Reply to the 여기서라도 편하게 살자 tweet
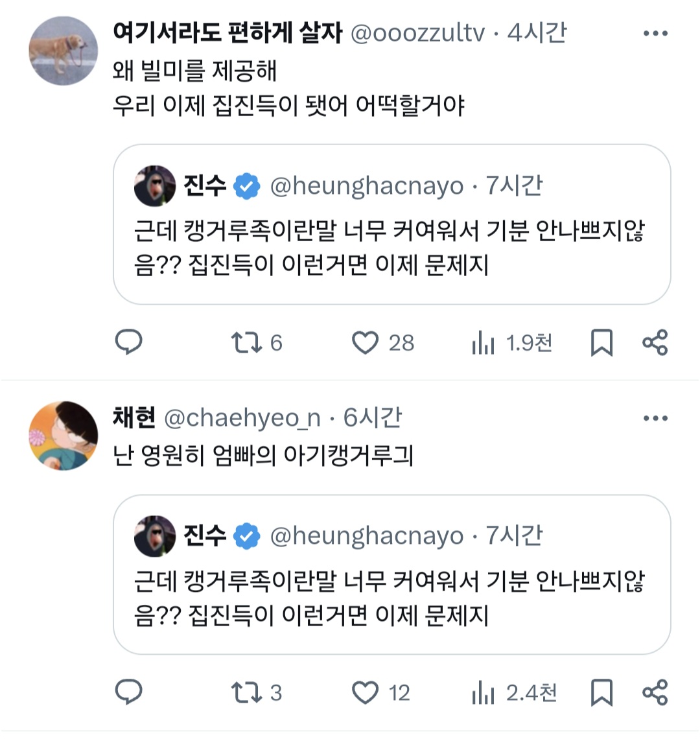The image size is (700, 739). click(x=128, y=342)
